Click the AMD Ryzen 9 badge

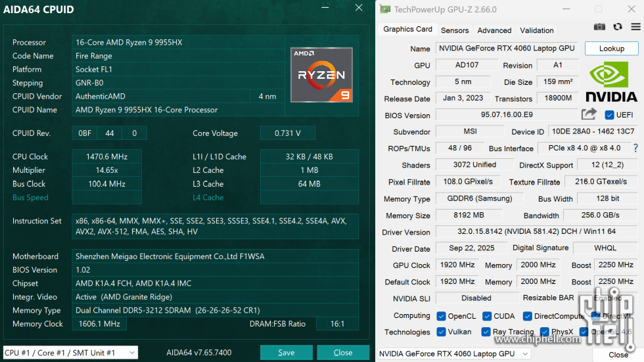(x=321, y=74)
